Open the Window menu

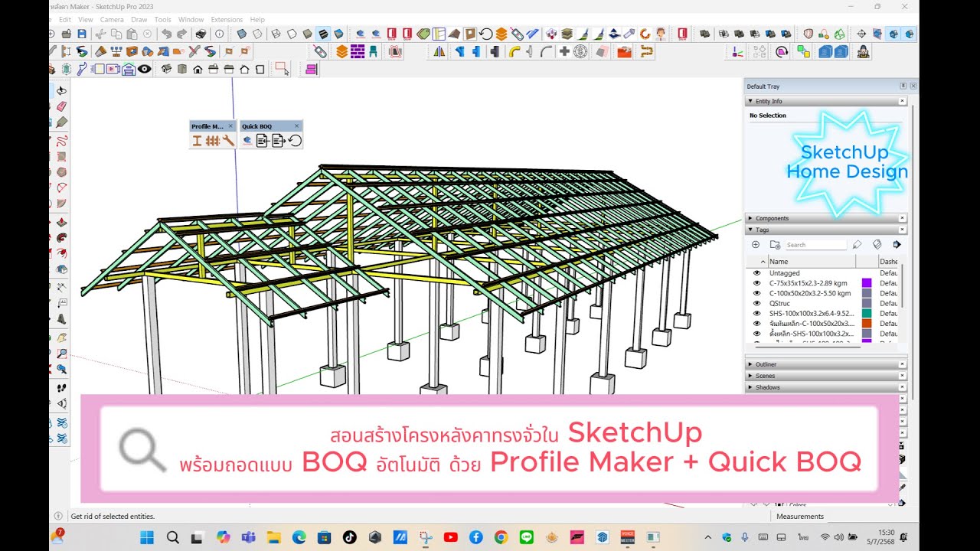click(191, 19)
